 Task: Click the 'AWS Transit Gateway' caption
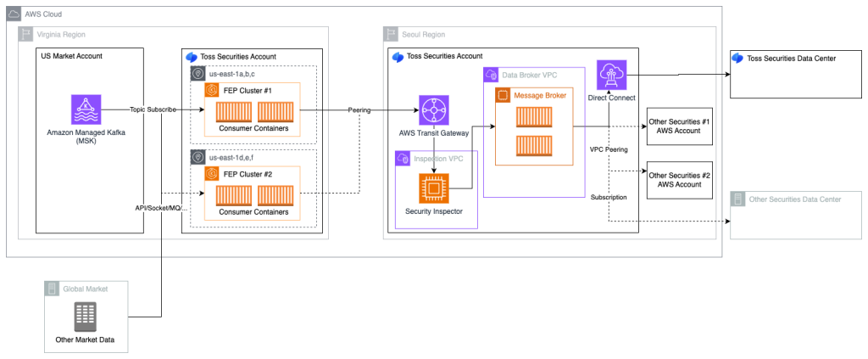(433, 132)
